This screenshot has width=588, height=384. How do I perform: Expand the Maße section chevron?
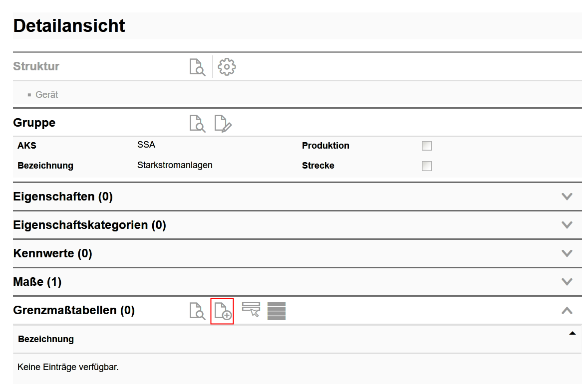(x=567, y=282)
